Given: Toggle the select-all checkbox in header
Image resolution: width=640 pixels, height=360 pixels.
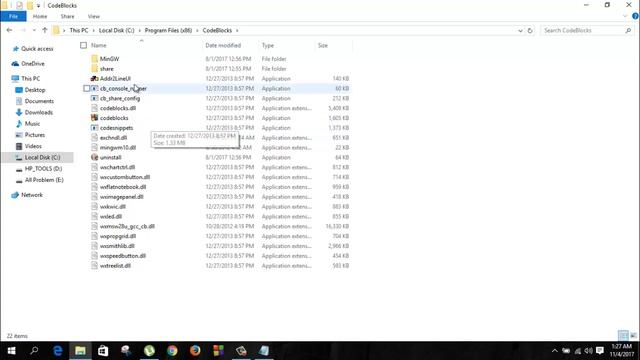Looking at the screenshot, I should coord(84,45).
